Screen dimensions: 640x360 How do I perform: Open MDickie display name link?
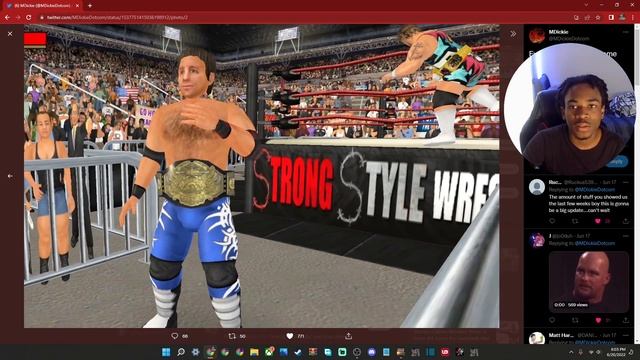coord(558,32)
